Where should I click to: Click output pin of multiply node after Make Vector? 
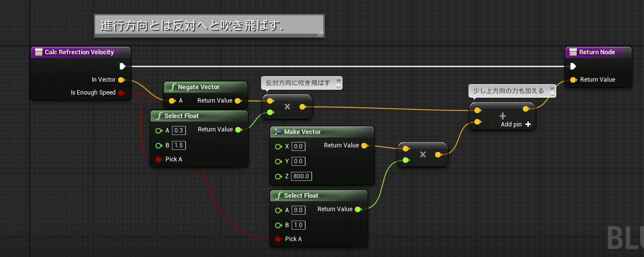(x=438, y=155)
